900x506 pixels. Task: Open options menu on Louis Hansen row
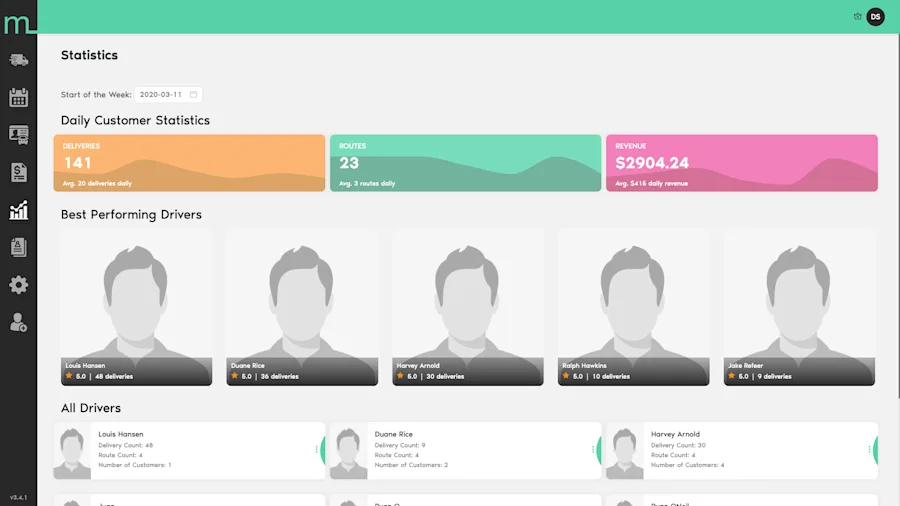tap(316, 450)
